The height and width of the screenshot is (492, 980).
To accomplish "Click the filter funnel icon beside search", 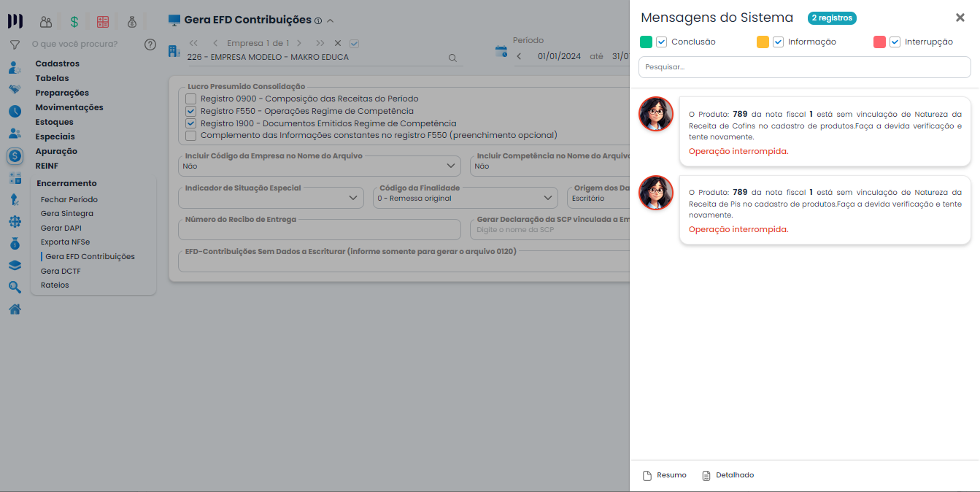I will point(15,45).
